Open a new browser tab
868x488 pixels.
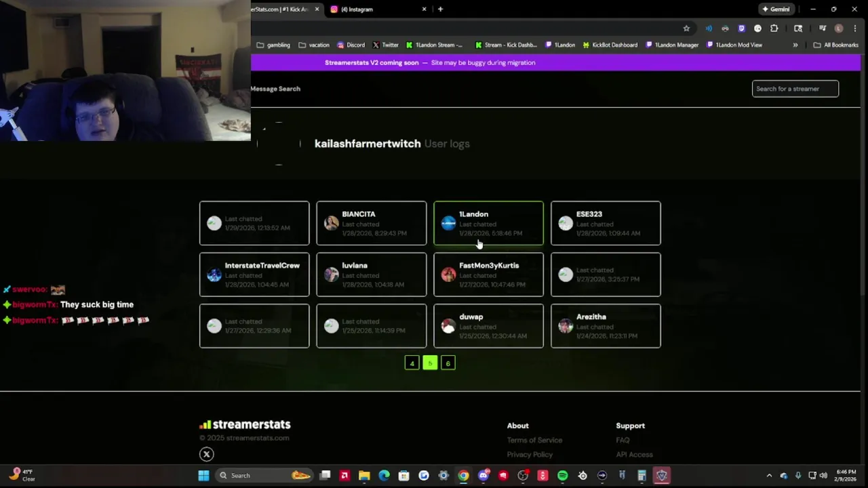[x=440, y=9]
